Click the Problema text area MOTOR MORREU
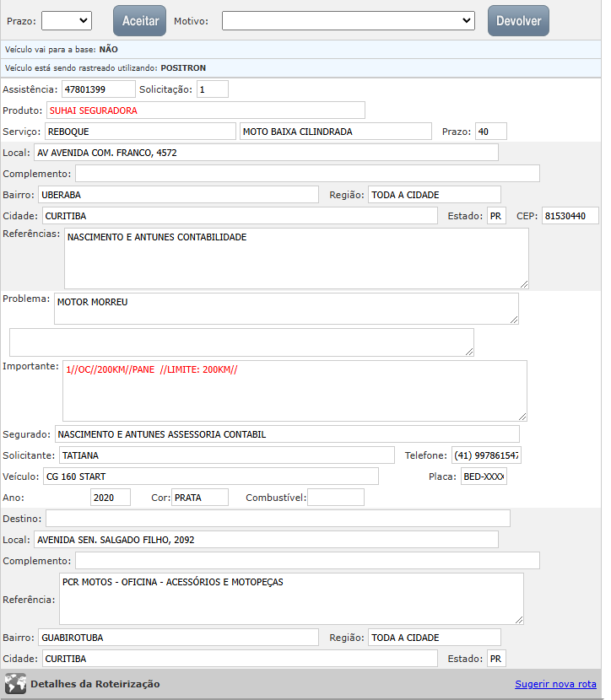This screenshot has height=700, width=611. tap(286, 309)
